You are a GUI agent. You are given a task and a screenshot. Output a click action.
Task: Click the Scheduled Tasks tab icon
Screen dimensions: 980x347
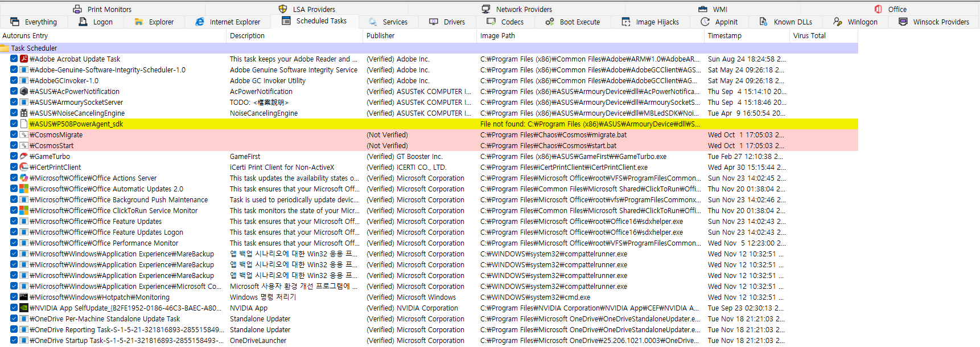(286, 21)
